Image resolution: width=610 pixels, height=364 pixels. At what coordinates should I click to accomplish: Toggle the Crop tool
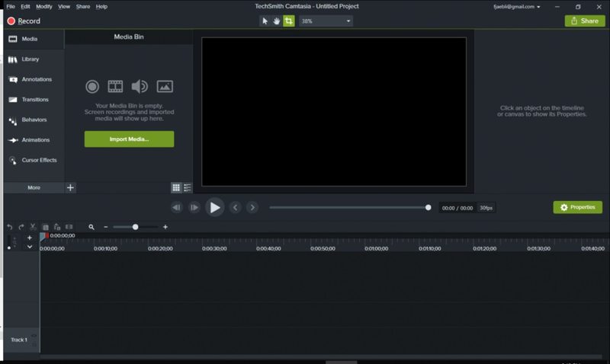(289, 21)
